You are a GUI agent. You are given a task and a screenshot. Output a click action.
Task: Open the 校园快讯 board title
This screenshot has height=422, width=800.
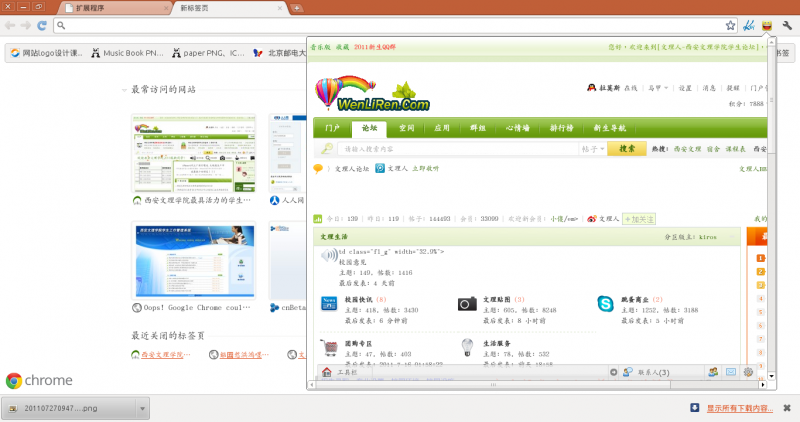(x=358, y=300)
